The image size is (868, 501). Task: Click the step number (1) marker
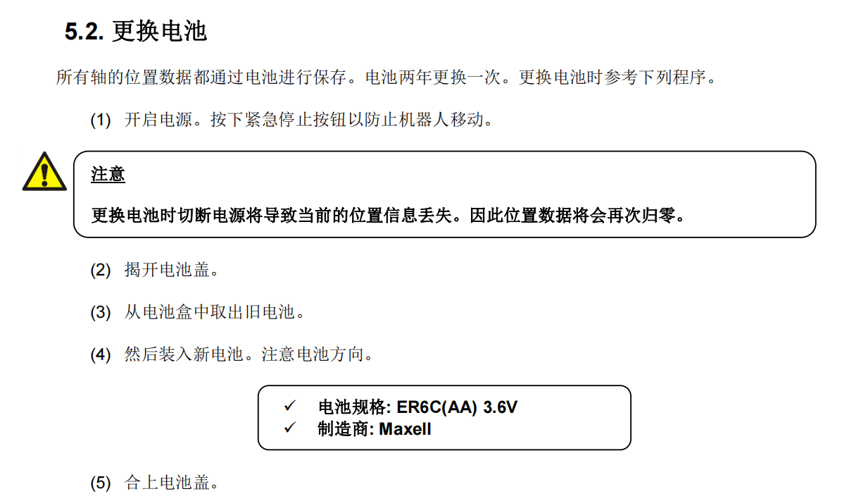point(101,120)
